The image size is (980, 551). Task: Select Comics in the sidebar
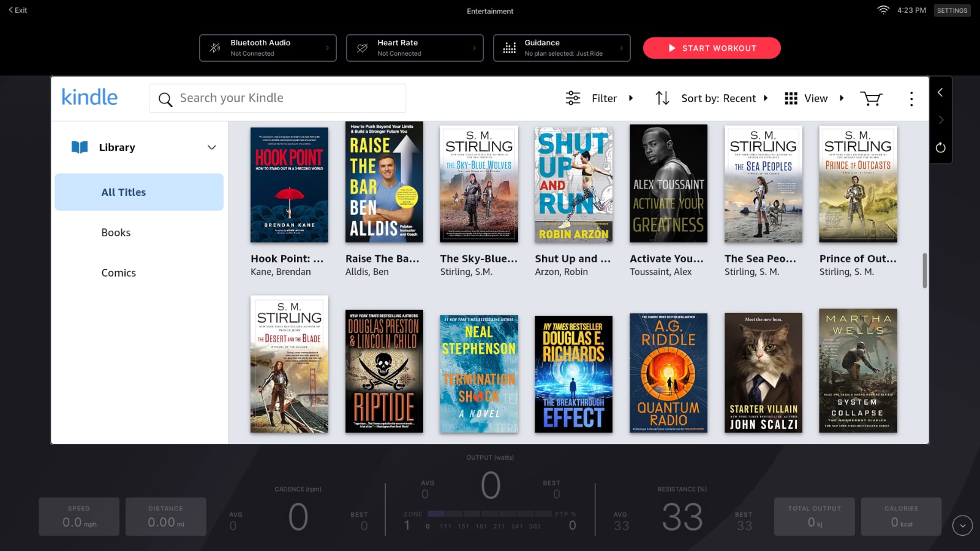click(x=118, y=272)
